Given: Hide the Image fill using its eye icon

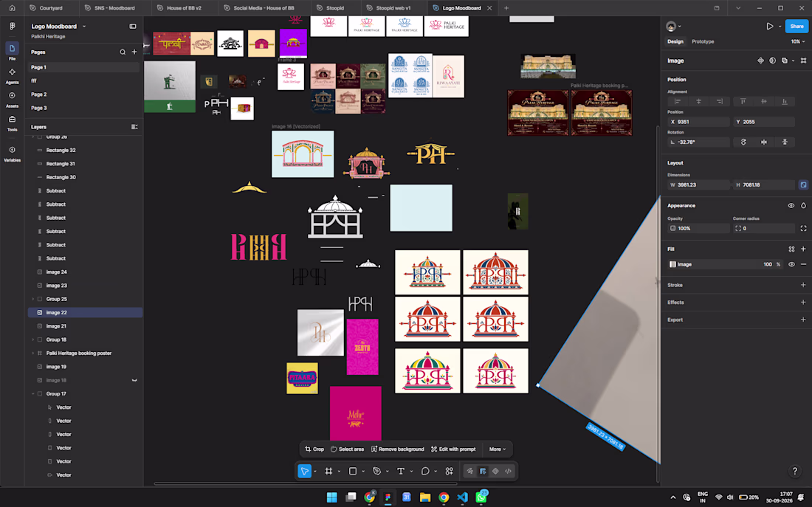Looking at the screenshot, I should [791, 264].
